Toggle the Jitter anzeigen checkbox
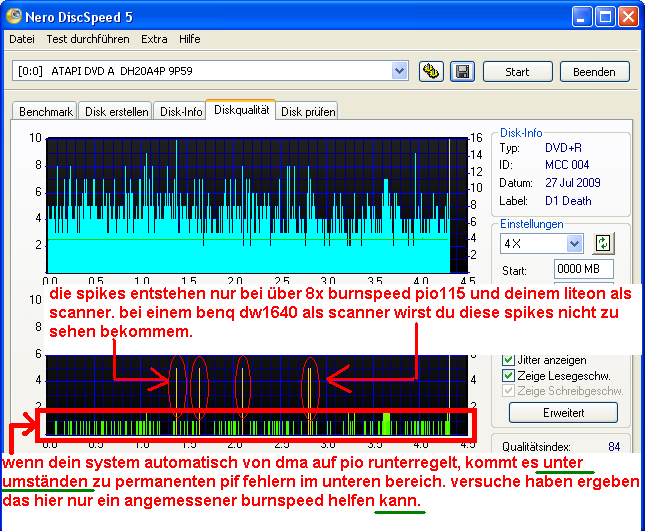This screenshot has height=531, width=645. tap(508, 359)
